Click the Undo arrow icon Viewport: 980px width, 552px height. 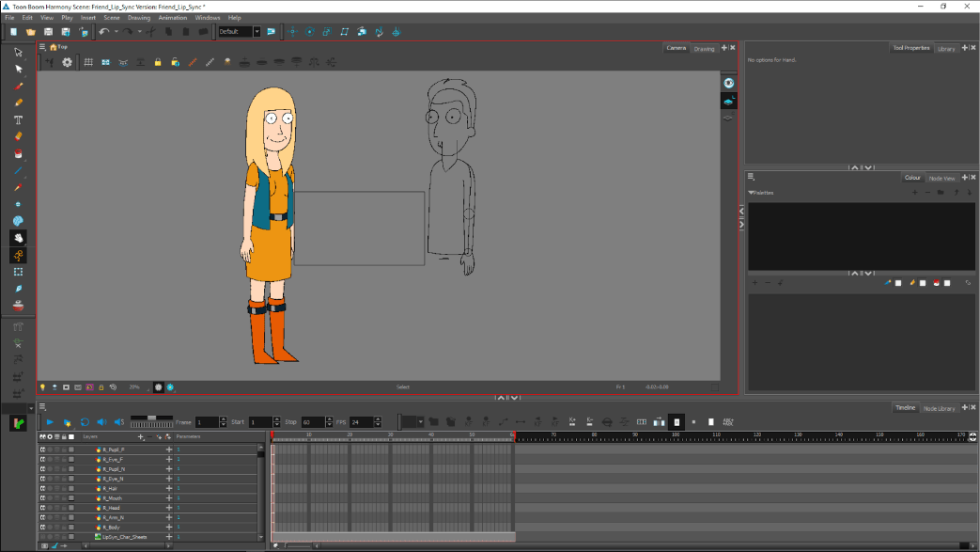[103, 32]
